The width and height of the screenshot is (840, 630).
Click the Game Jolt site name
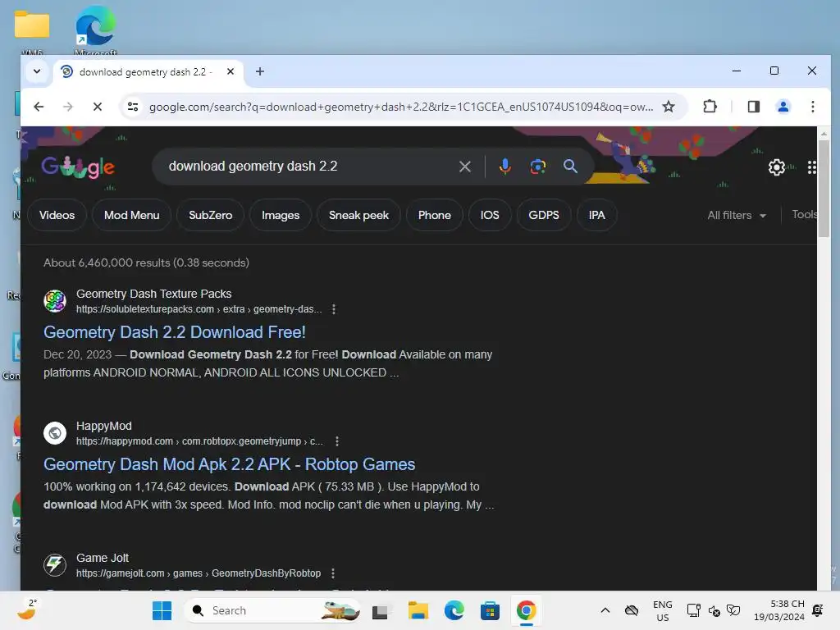pyautogui.click(x=103, y=558)
